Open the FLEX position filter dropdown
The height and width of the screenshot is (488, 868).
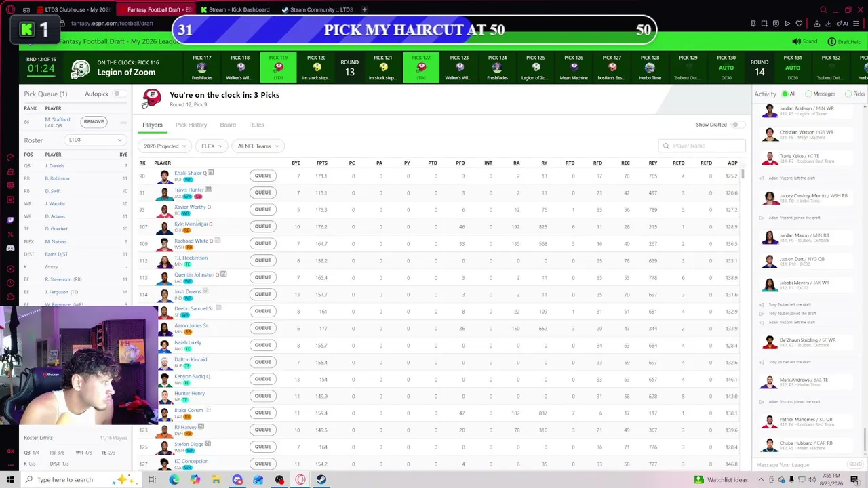click(211, 146)
